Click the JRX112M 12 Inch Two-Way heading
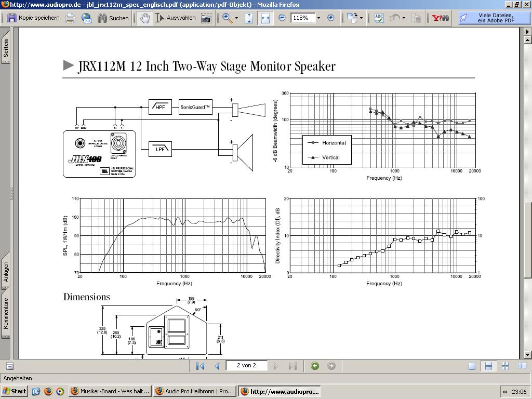Screen dimensions: 532x399 (207, 66)
